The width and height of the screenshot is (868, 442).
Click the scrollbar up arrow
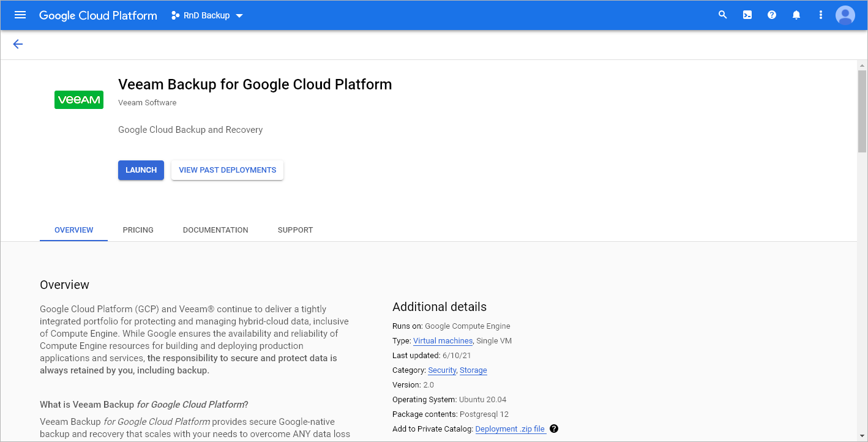[x=862, y=65]
